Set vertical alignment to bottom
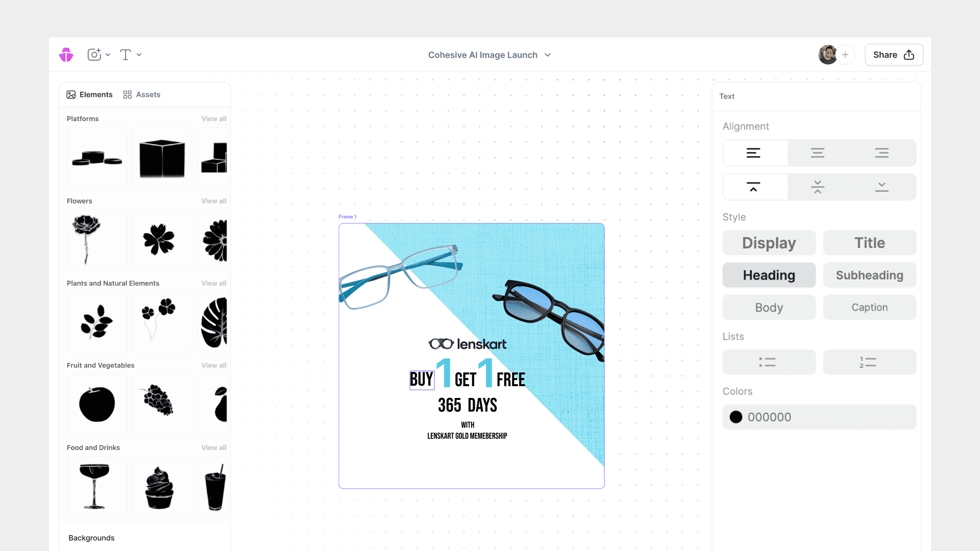Screen dimensions: 980x551 pos(881,187)
